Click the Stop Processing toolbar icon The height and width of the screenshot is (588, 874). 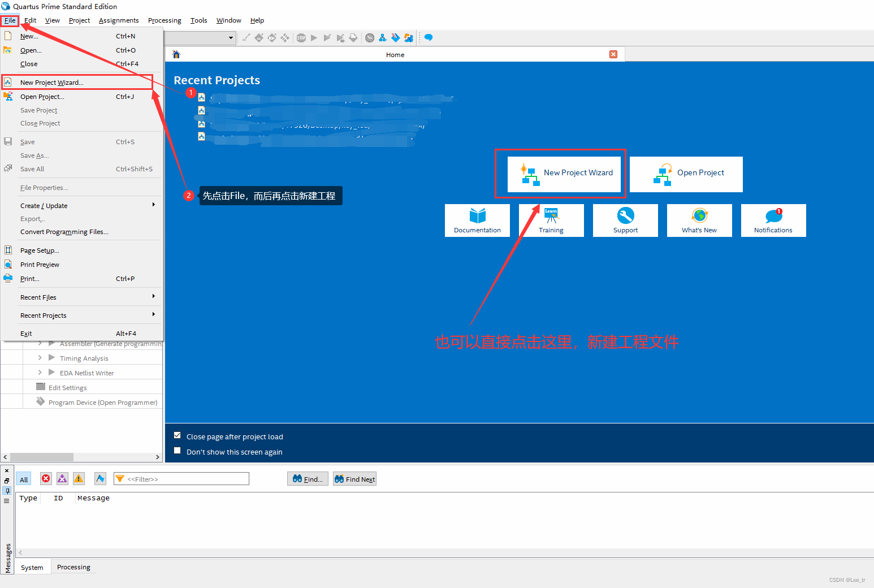[301, 38]
